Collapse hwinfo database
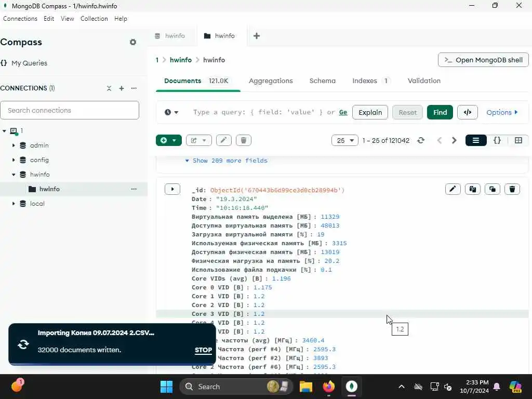This screenshot has height=399, width=532. pyautogui.click(x=14, y=175)
